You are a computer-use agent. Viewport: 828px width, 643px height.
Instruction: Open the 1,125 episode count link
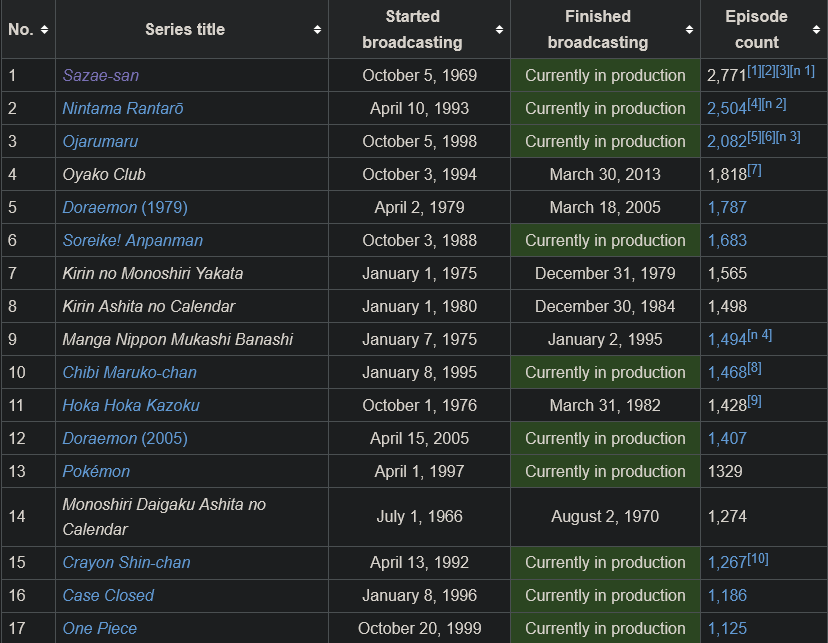click(x=727, y=628)
